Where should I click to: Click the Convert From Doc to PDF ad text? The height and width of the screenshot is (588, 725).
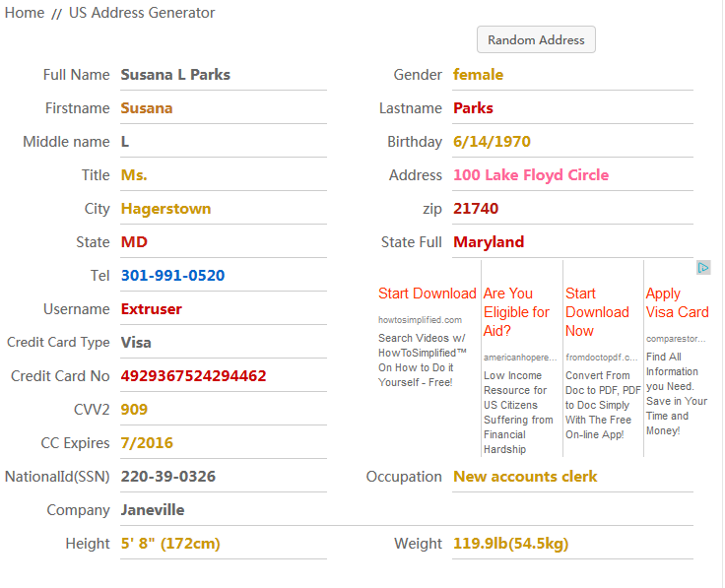point(603,405)
